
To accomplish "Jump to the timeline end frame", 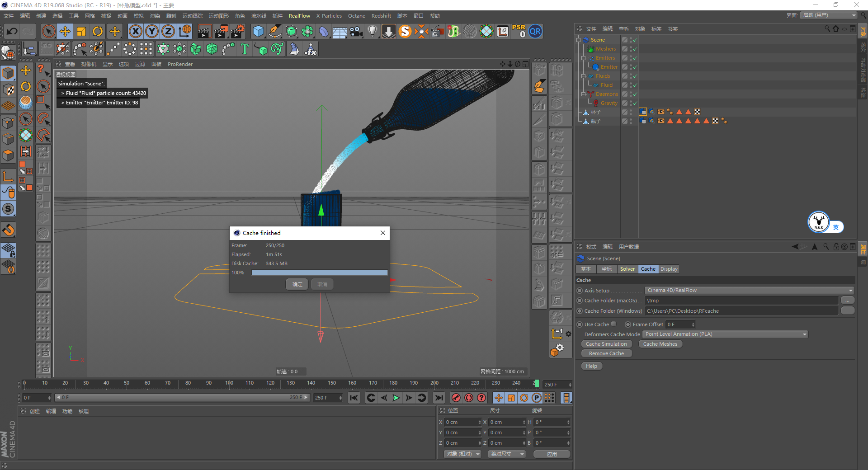I will (439, 398).
